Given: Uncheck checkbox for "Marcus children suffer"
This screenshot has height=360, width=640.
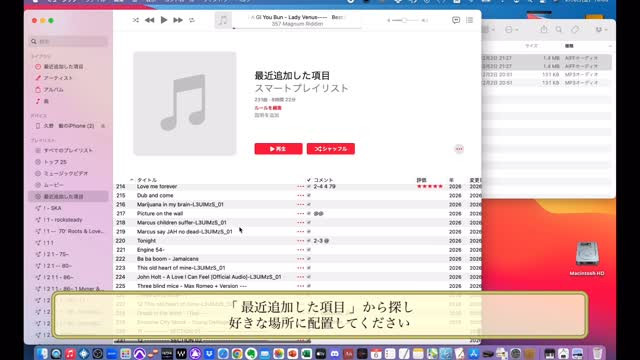Looking at the screenshot, I should click(309, 222).
